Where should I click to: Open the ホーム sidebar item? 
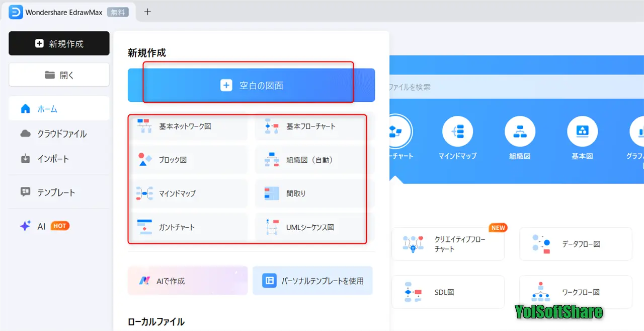[x=59, y=108]
